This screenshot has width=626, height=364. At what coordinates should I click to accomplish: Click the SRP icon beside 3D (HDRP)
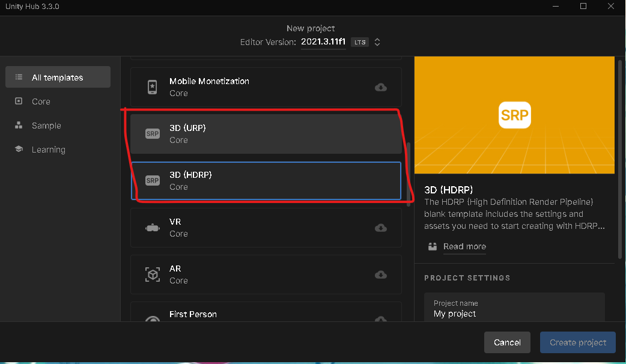(153, 181)
